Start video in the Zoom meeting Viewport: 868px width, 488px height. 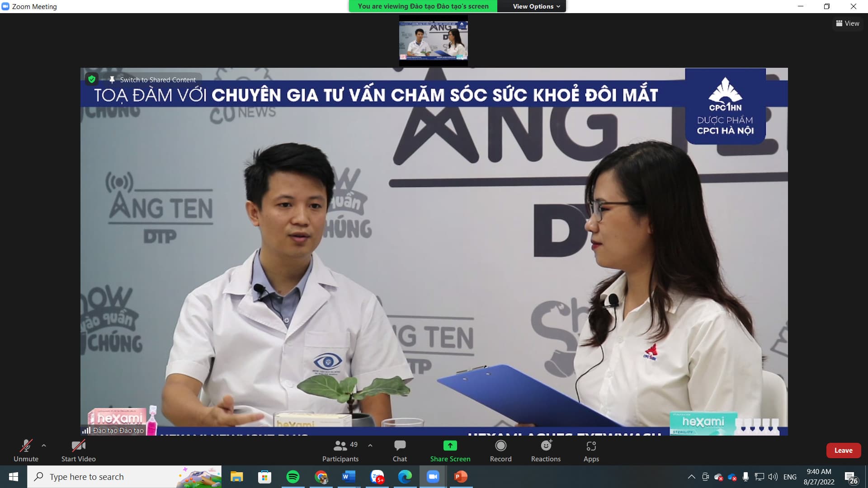[x=79, y=450]
